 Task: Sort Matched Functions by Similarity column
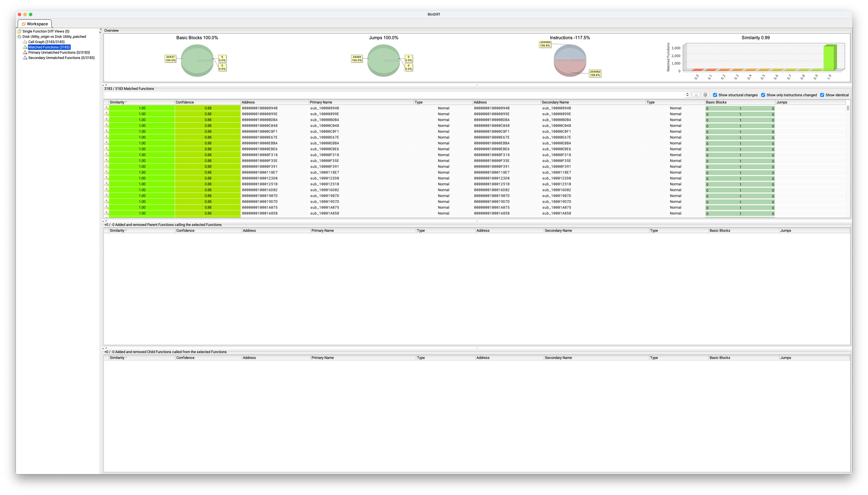(142, 102)
